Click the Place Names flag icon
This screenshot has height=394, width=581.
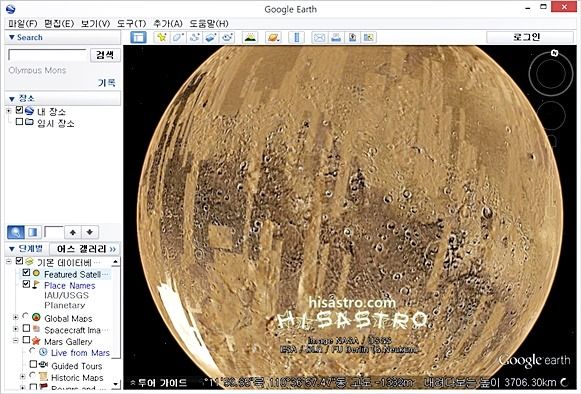click(36, 285)
